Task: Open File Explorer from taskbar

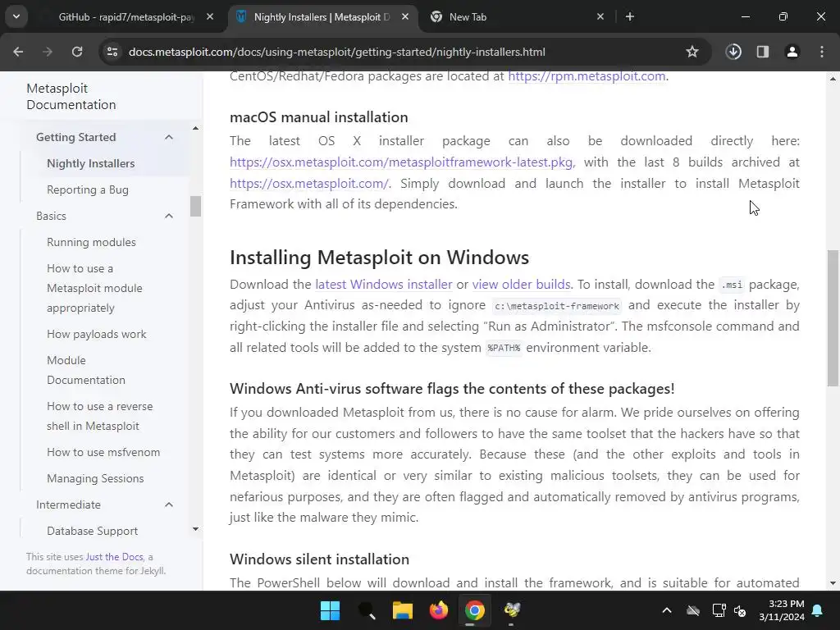Action: [402, 610]
